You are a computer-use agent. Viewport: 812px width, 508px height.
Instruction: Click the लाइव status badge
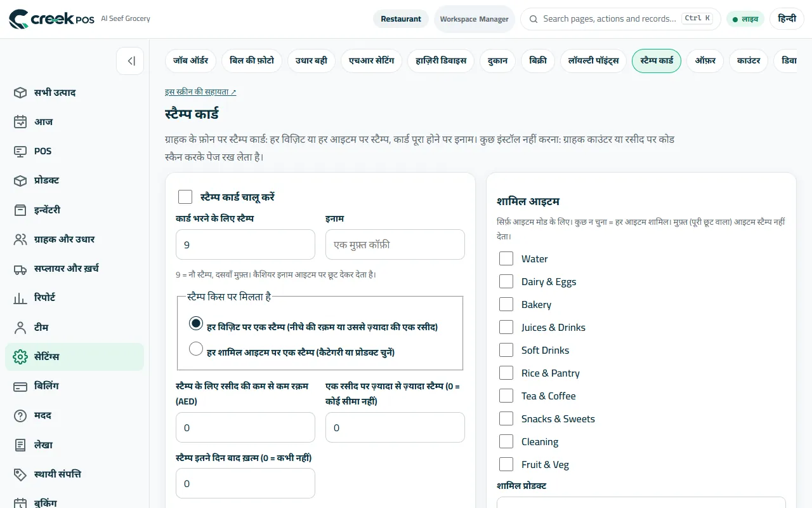745,19
